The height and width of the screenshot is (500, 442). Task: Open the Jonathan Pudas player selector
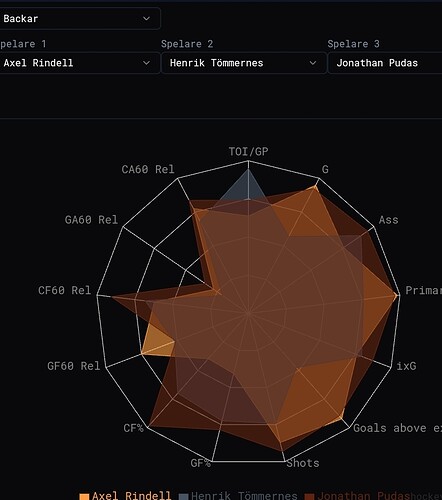pyautogui.click(x=385, y=63)
